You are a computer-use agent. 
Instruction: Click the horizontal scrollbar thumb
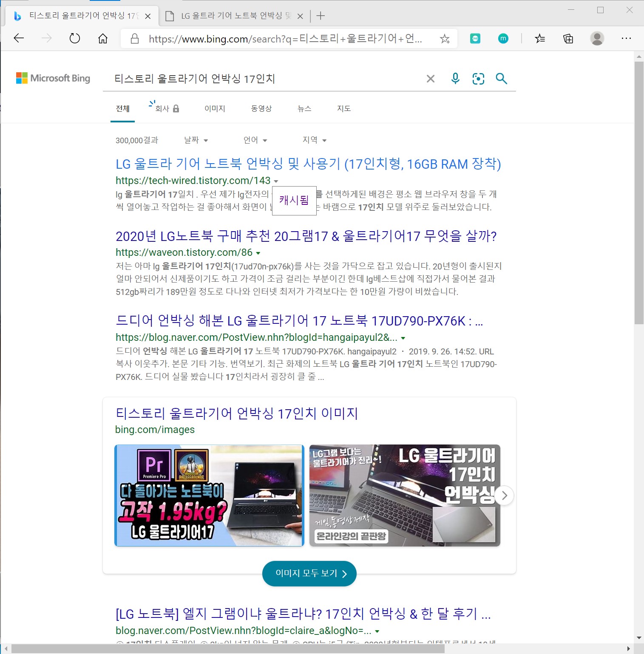pos(228,649)
